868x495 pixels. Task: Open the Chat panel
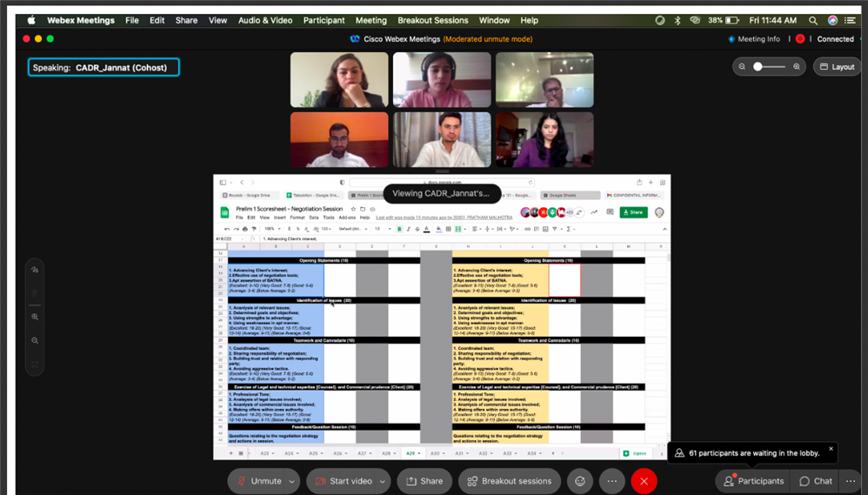point(816,481)
